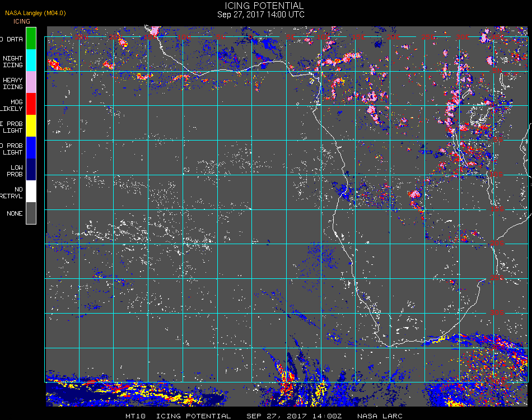The image size is (532, 420).
Task: Click the 'NASA Langley (M04.0)' label
Action: click(x=35, y=13)
